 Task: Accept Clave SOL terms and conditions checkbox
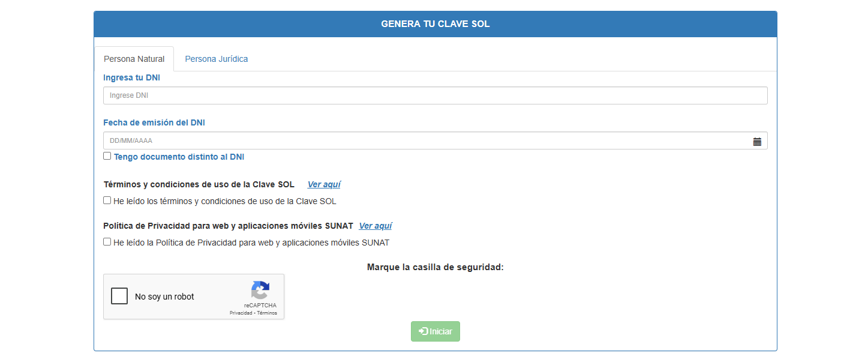pos(107,201)
